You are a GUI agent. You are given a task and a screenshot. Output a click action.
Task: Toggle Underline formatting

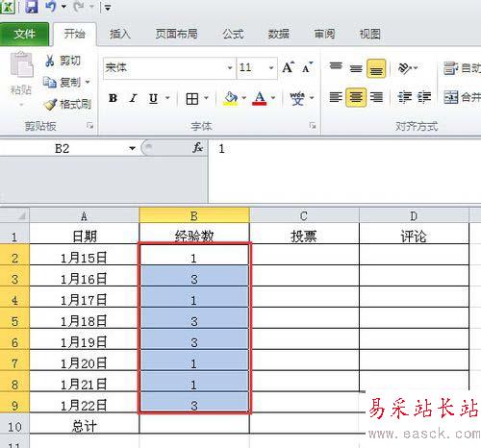click(154, 98)
